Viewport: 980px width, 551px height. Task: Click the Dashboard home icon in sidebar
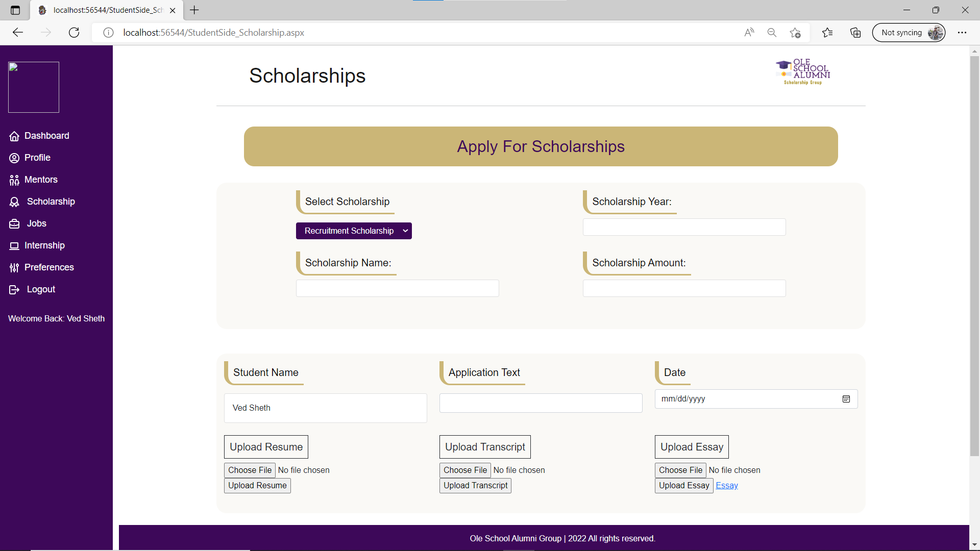tap(14, 136)
